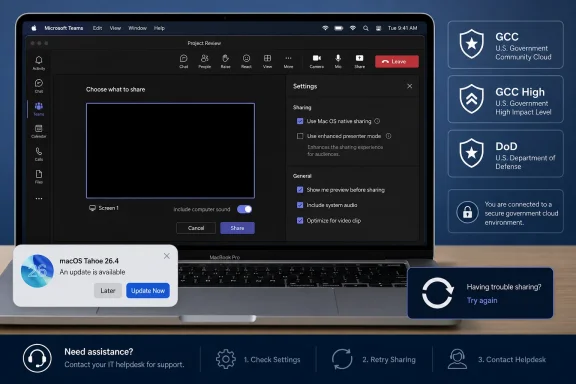Click Update Now button
Image resolution: width=576 pixels, height=384 pixels.
point(148,290)
